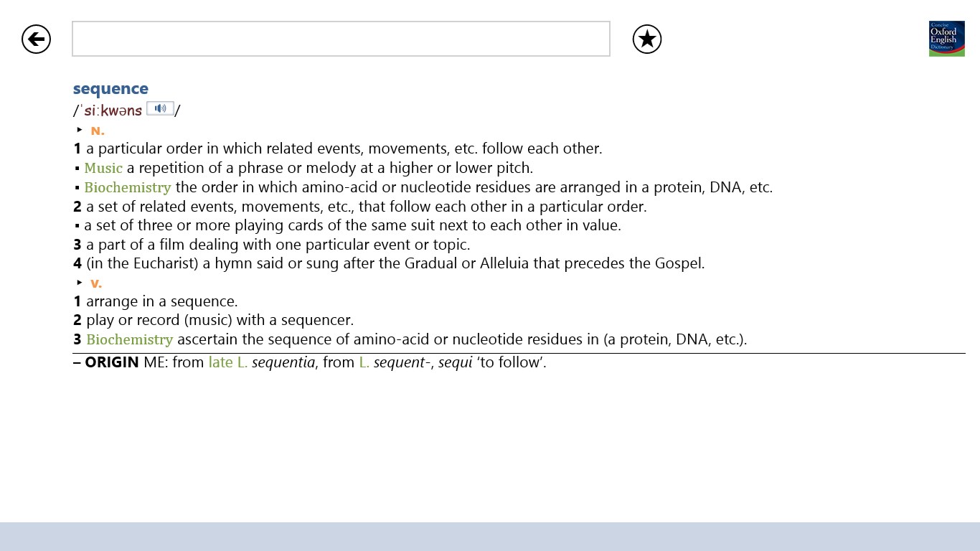Select the Music subject label
980x551 pixels.
coord(103,167)
